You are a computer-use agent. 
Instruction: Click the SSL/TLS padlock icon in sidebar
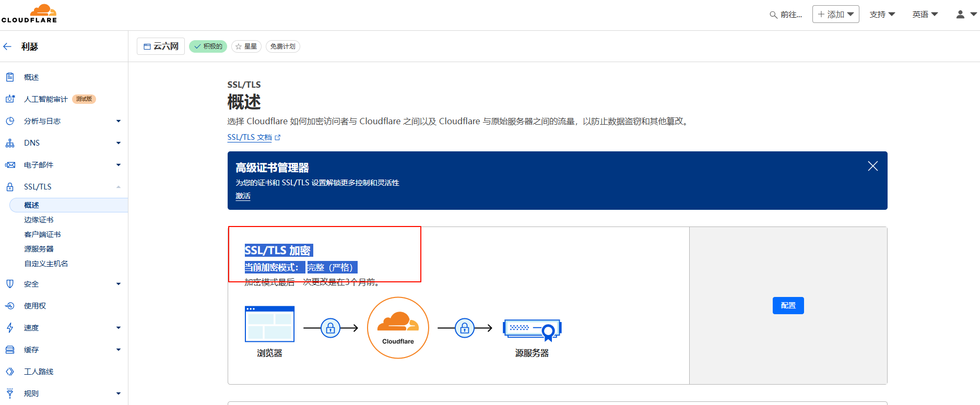tap(10, 187)
